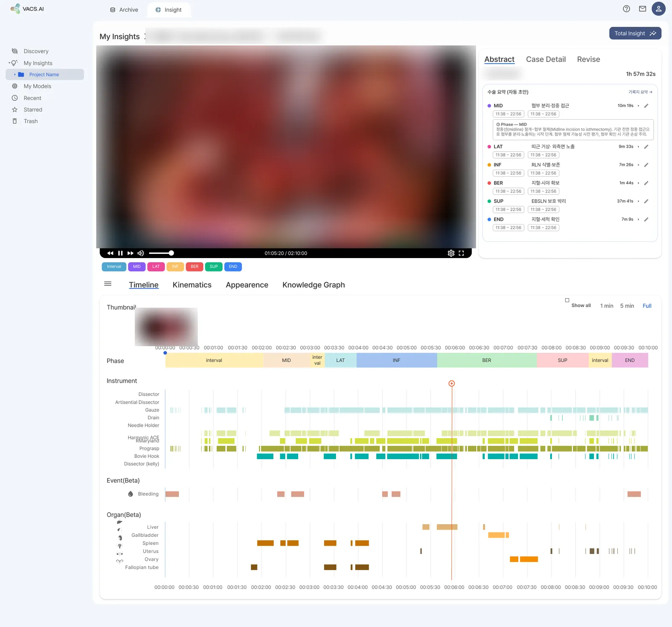Open Starred items
The image size is (672, 627).
pos(33,110)
